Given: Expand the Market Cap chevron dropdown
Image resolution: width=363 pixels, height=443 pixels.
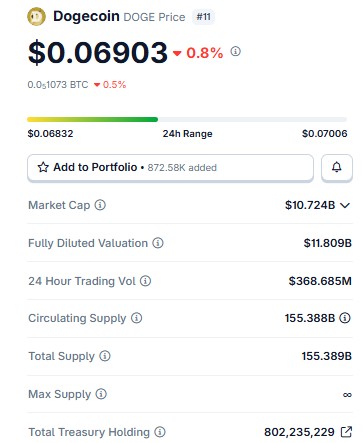Looking at the screenshot, I should coord(345,205).
